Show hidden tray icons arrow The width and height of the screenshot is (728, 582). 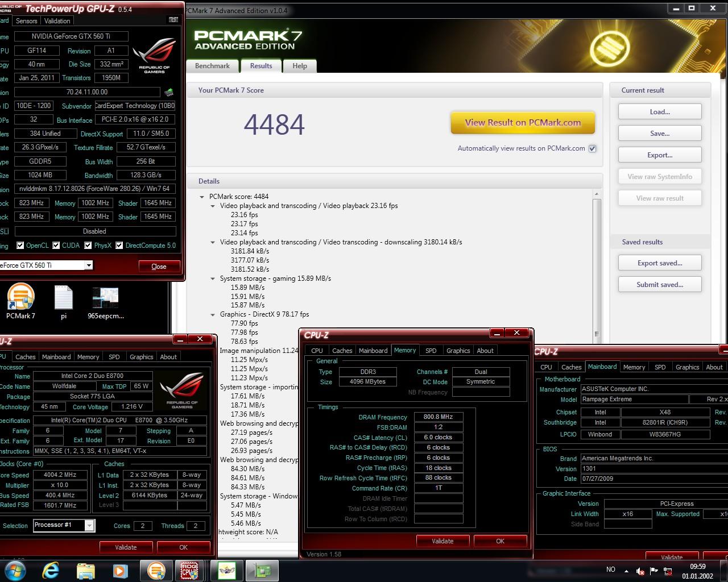(x=626, y=571)
